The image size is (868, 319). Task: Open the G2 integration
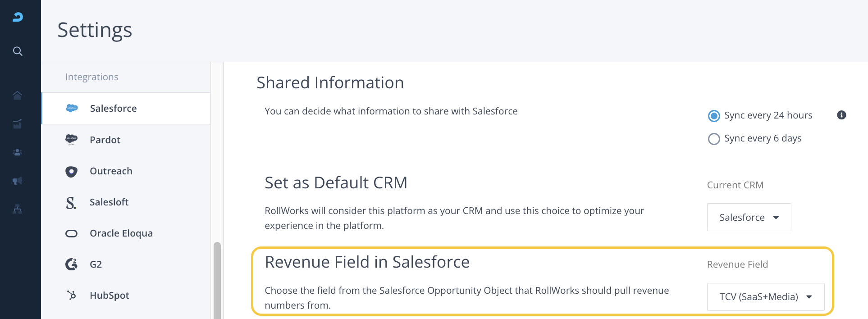[96, 264]
